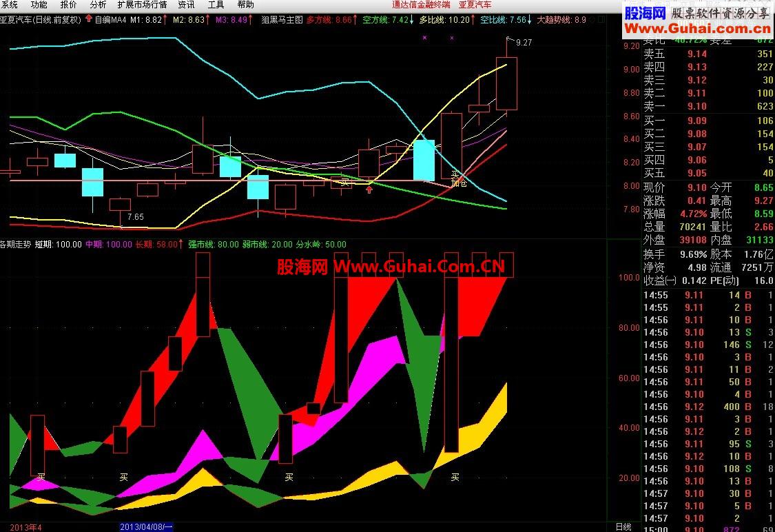Open the 帮助 menu
Viewport: 775px width, 532px height.
(x=246, y=5)
